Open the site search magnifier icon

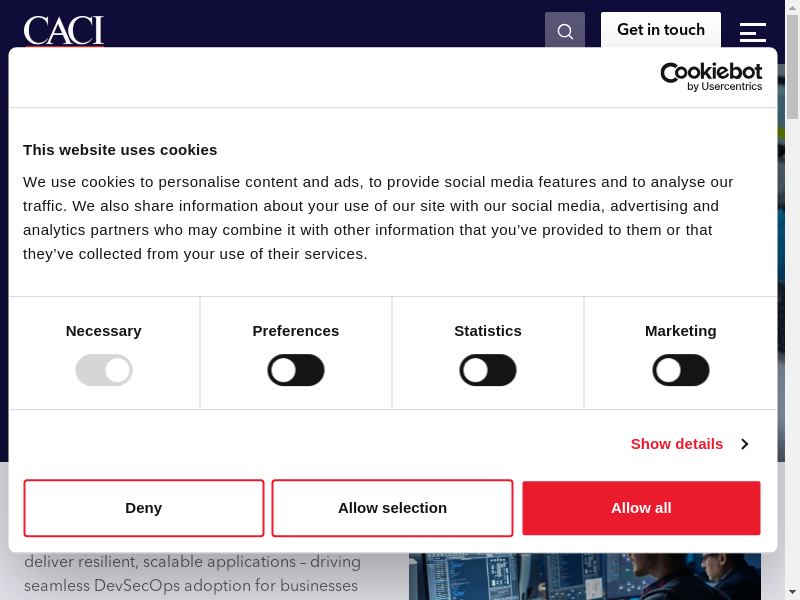tap(564, 30)
